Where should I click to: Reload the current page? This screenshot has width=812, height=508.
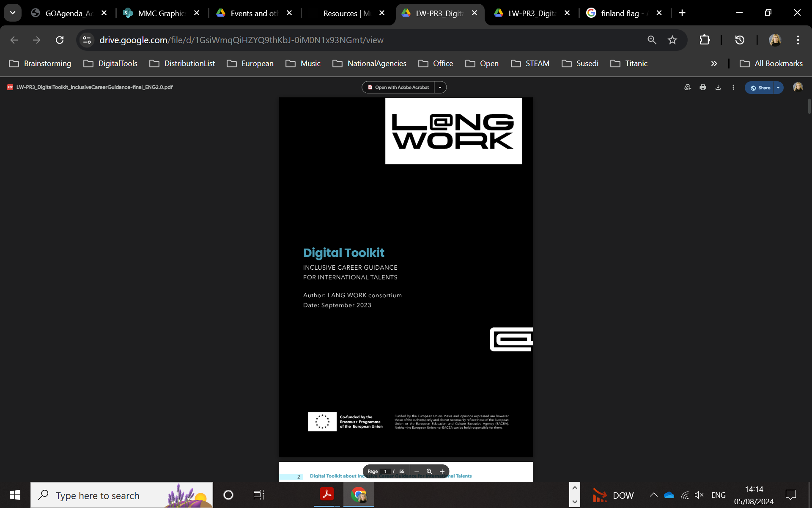pyautogui.click(x=60, y=40)
